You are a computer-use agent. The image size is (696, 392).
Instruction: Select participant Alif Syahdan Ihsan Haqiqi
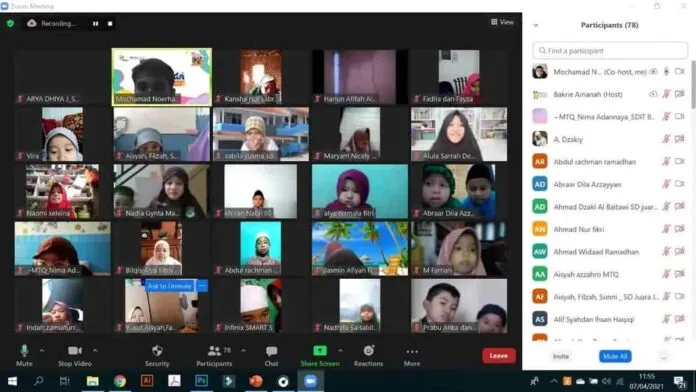609,319
